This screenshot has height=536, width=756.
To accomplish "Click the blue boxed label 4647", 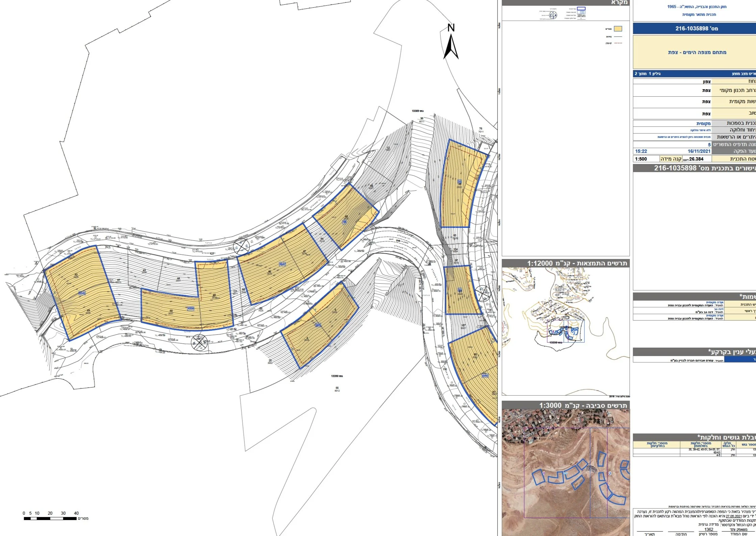I will (x=282, y=264).
